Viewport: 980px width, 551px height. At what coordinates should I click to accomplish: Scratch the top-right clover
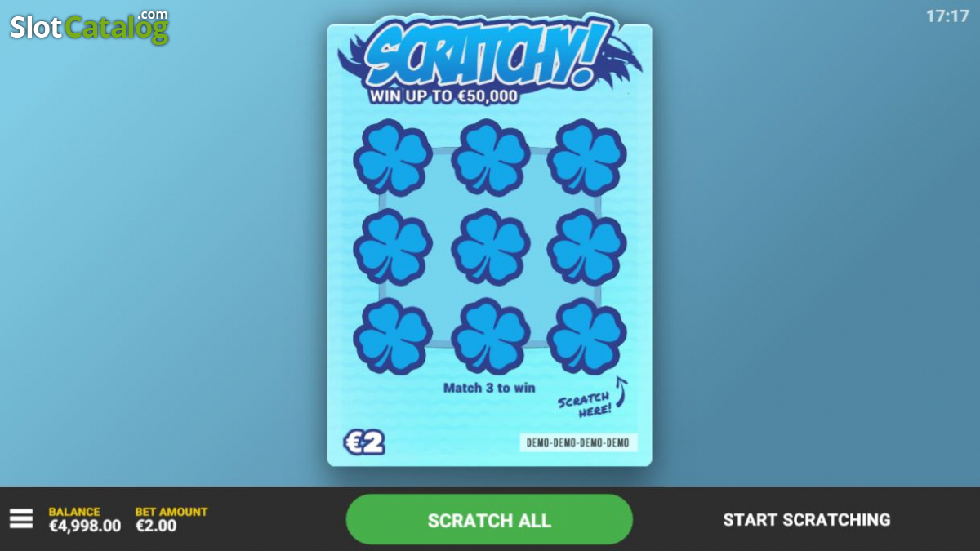coord(587,158)
